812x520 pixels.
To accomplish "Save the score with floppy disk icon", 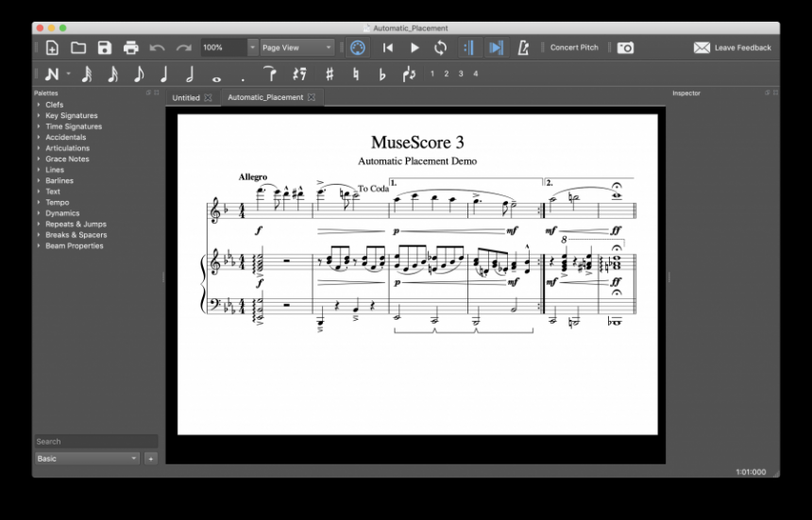I will [105, 47].
